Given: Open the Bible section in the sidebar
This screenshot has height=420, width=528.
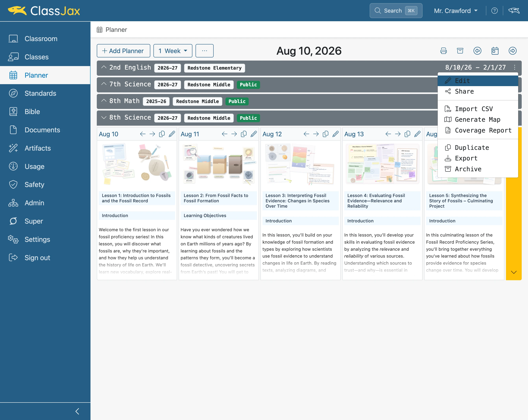Looking at the screenshot, I should click(x=45, y=112).
